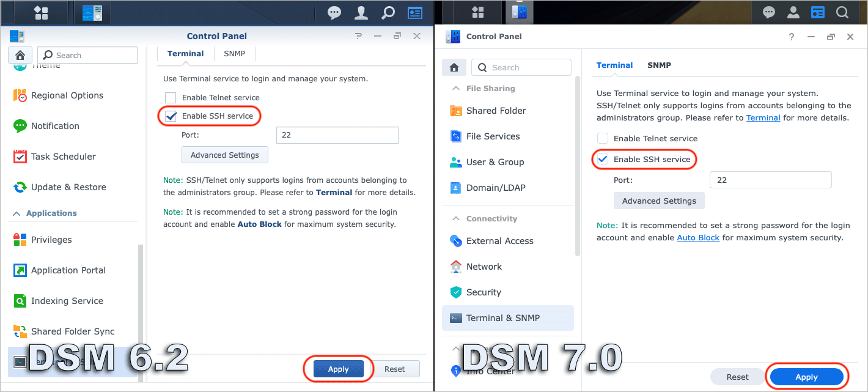Switch to SNMP tab in DSM 7.0
This screenshot has width=868, height=392.
(660, 65)
